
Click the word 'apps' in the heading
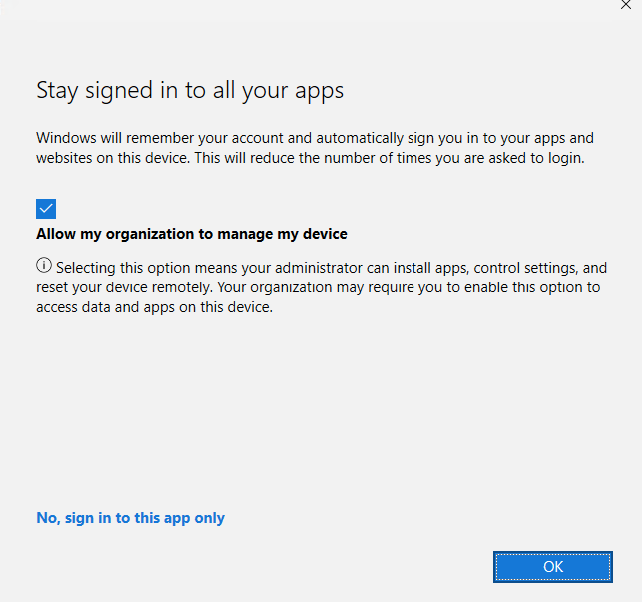[x=318, y=91]
